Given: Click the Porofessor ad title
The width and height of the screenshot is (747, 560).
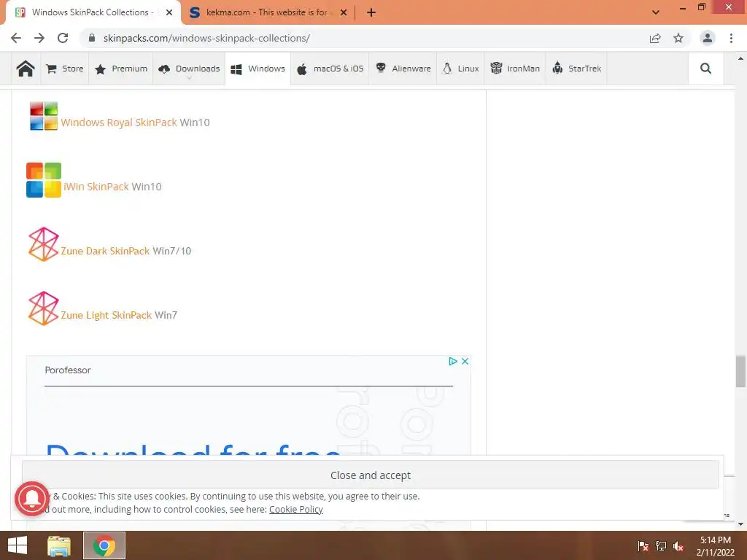Looking at the screenshot, I should pos(68,370).
